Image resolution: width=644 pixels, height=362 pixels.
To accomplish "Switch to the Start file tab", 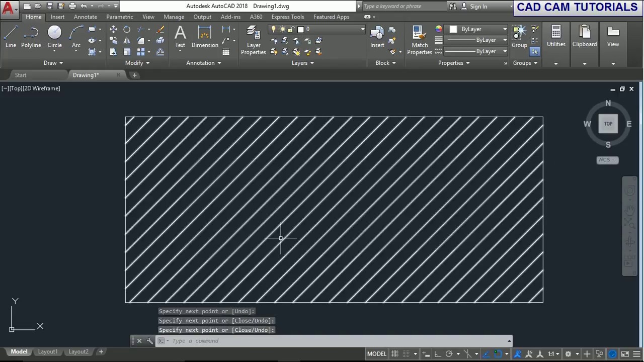I will pyautogui.click(x=21, y=75).
